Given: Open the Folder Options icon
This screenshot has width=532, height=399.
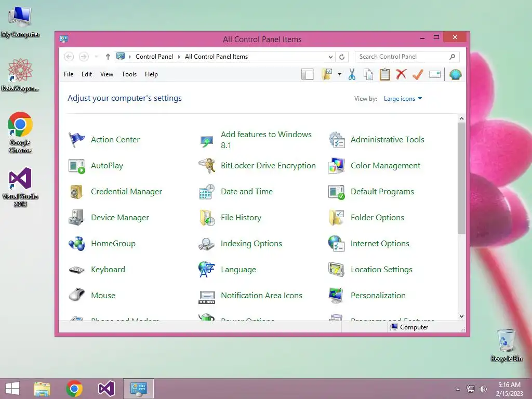Looking at the screenshot, I should tap(337, 218).
